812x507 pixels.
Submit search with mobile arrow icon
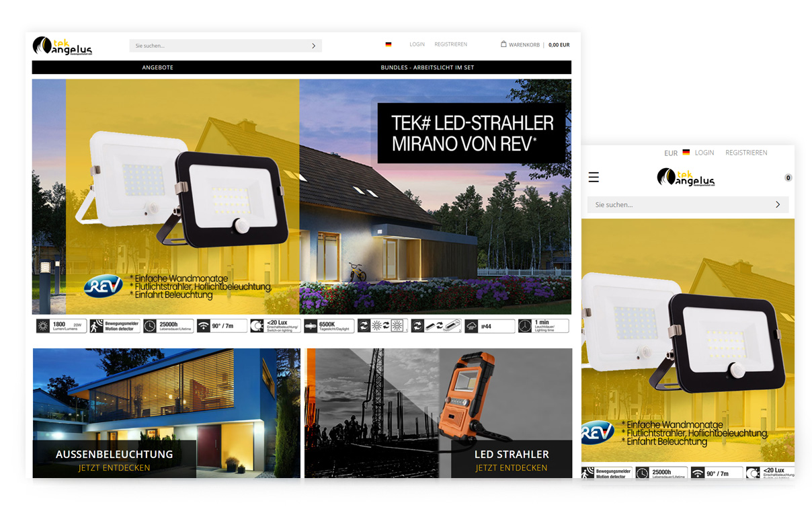point(778,204)
